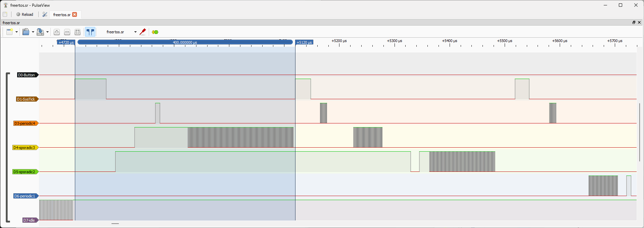The height and width of the screenshot is (228, 644).
Task: Expand the new view dropdown arrow
Action: click(x=16, y=32)
